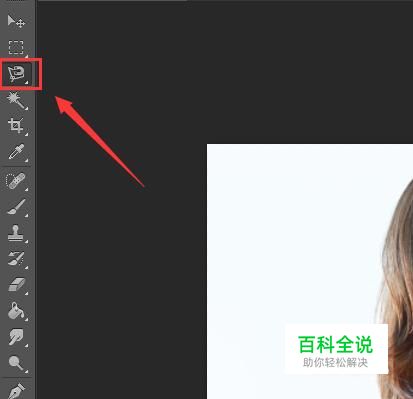The width and height of the screenshot is (413, 399).
Task: Select the Magnetic Lasso tool
Action: click(17, 74)
